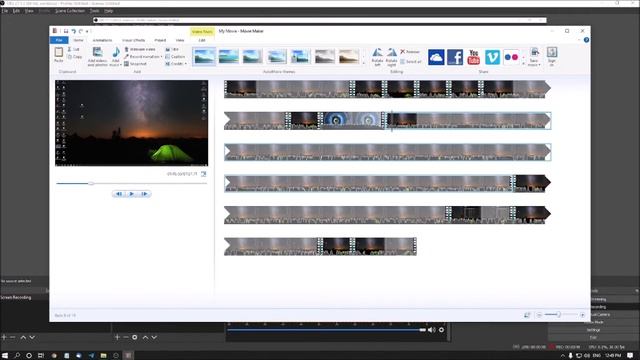This screenshot has width=640, height=360.
Task: Share movie to OneDrive
Action: coord(436,57)
